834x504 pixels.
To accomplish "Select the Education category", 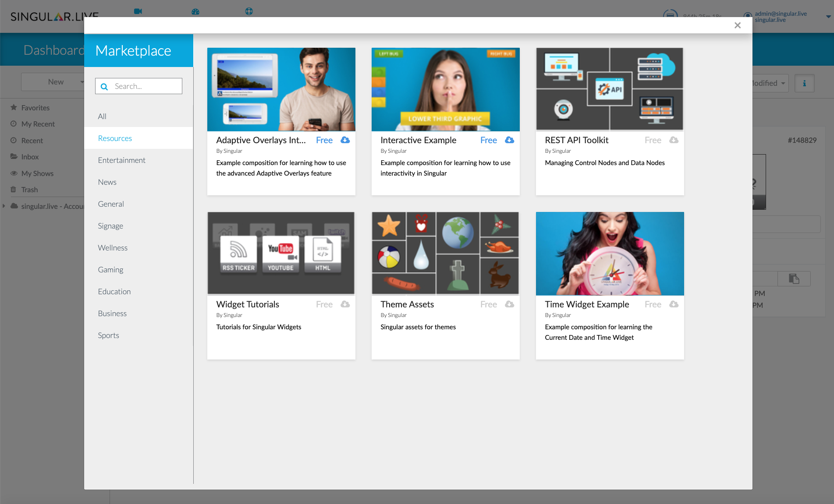I will pos(138,291).
